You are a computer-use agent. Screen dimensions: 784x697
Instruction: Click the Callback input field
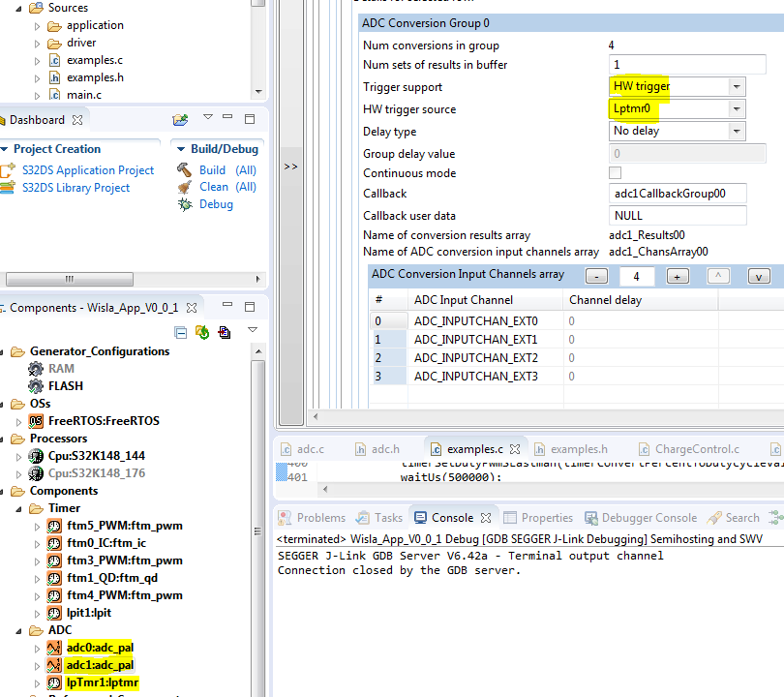pos(678,194)
